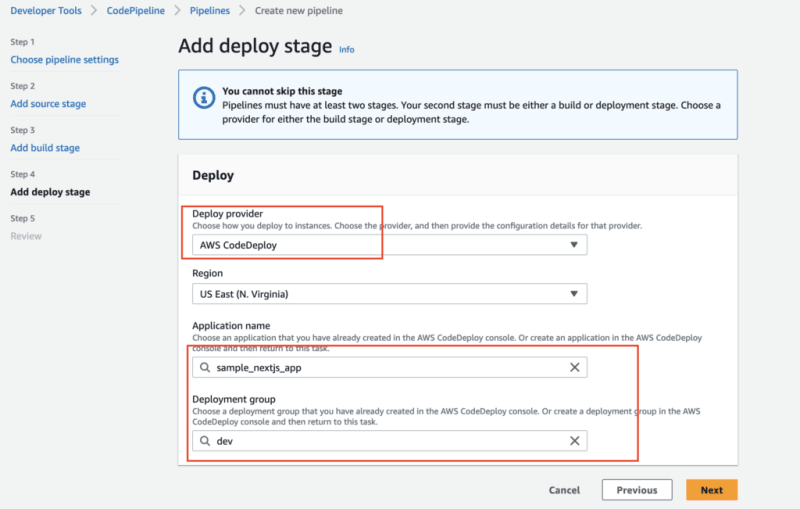Open the Deploy provider dropdown arrow
The width and height of the screenshot is (800, 509).
click(x=574, y=245)
